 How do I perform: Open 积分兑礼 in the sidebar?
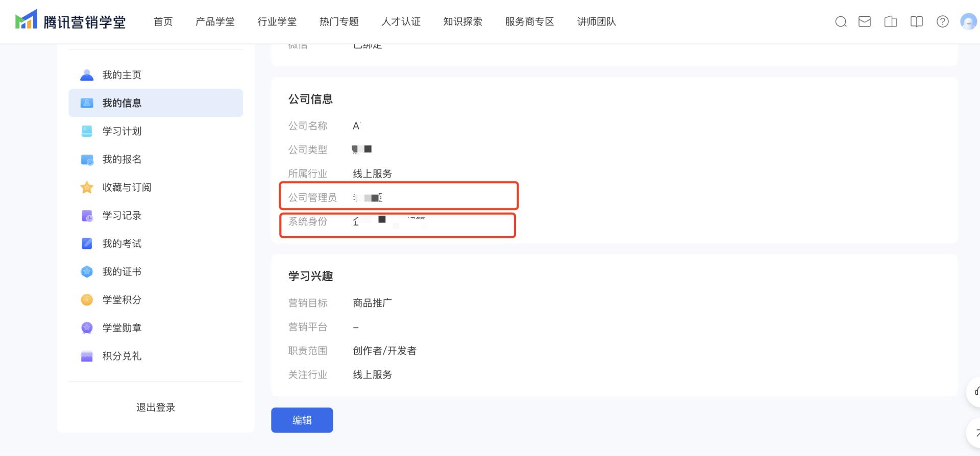pos(122,356)
